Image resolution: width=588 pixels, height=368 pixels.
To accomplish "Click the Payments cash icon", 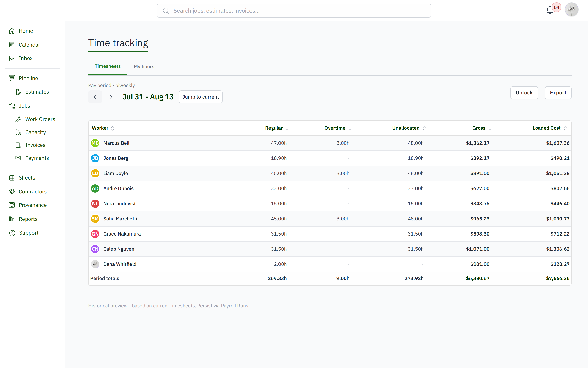I will (x=18, y=158).
